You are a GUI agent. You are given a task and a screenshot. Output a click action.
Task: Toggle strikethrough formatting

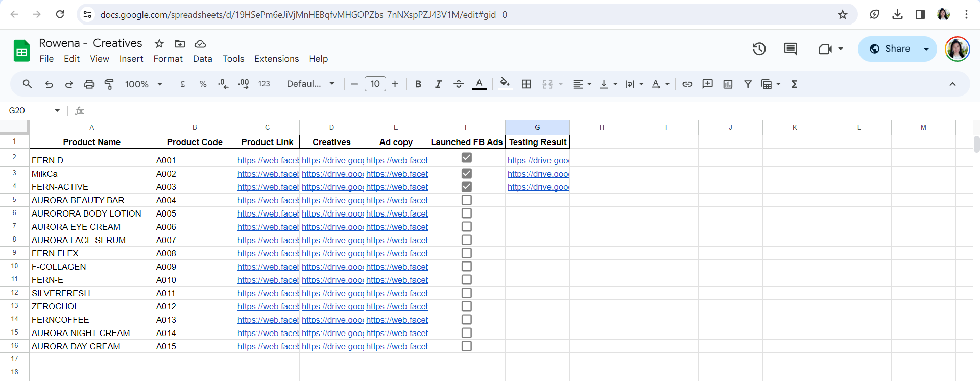point(458,84)
